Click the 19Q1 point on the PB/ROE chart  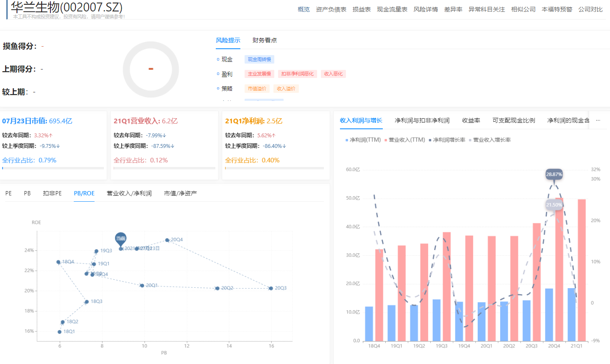tap(94, 264)
